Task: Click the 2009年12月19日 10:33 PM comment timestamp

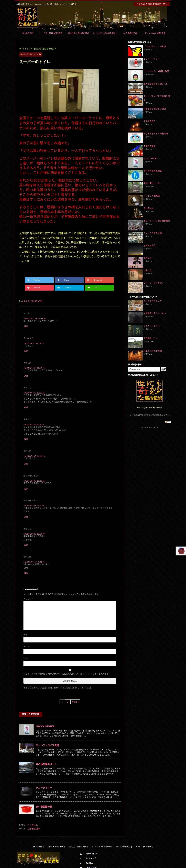Action: [35, 318]
